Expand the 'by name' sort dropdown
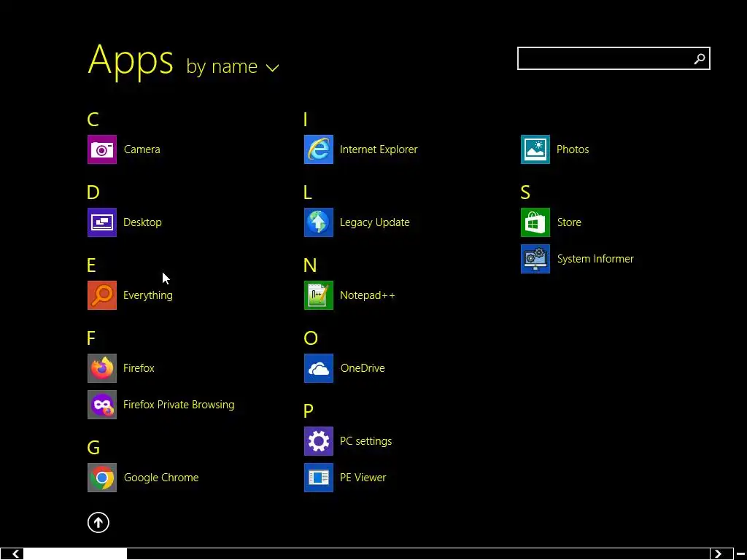Screen dimensions: 747x560 click(233, 66)
